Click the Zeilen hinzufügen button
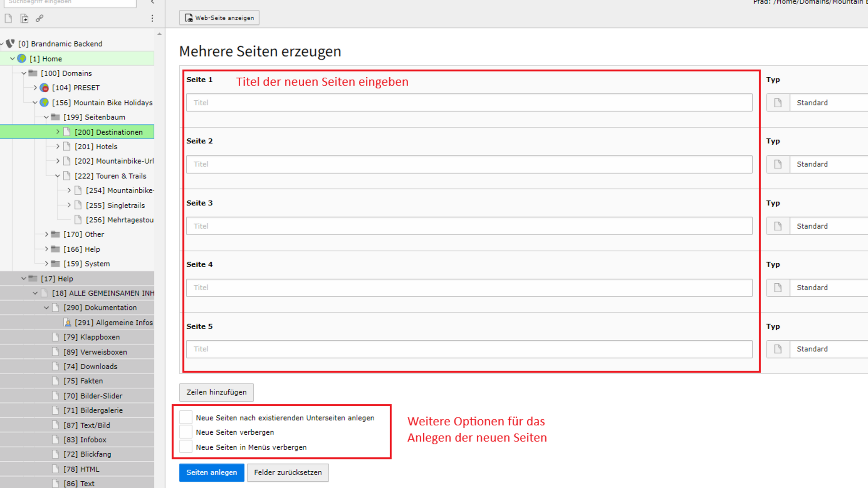 216,392
